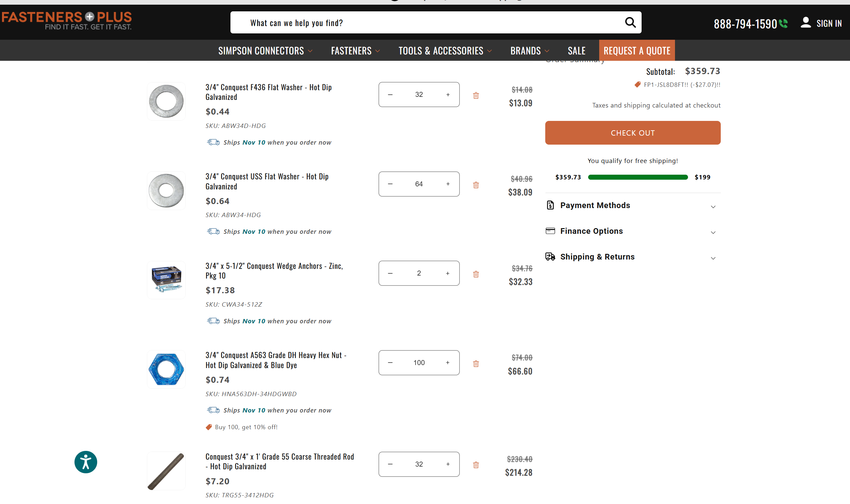Open the accessibility widget icon
The image size is (850, 504).
(x=86, y=462)
